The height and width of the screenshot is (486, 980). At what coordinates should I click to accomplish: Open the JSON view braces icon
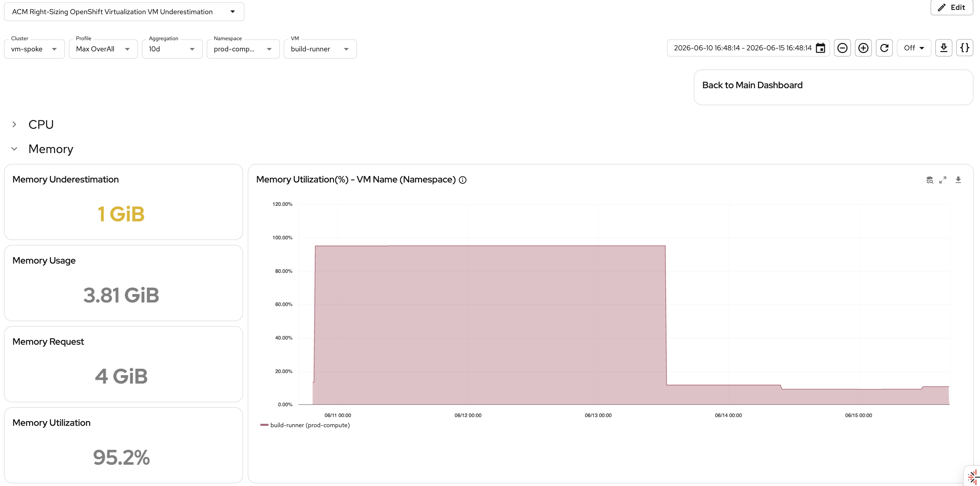coord(964,48)
